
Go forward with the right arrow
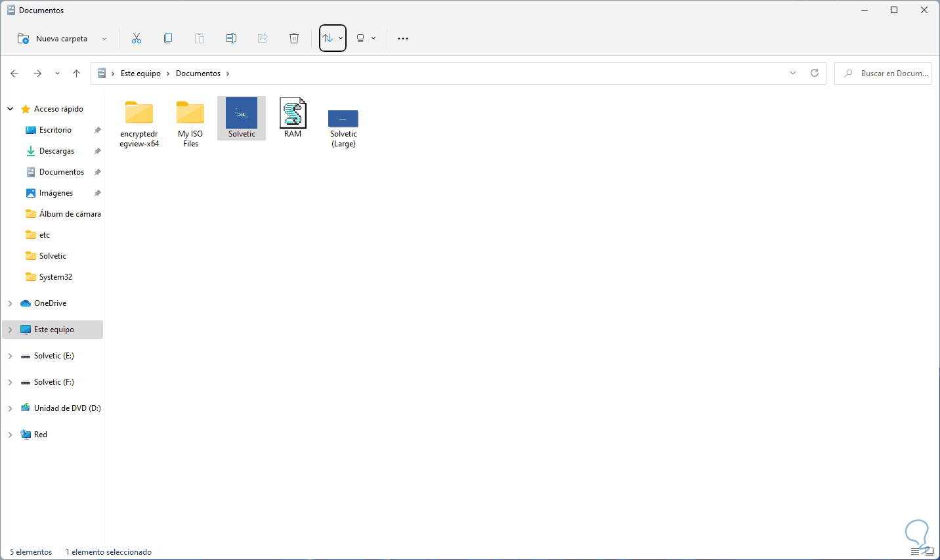(37, 74)
